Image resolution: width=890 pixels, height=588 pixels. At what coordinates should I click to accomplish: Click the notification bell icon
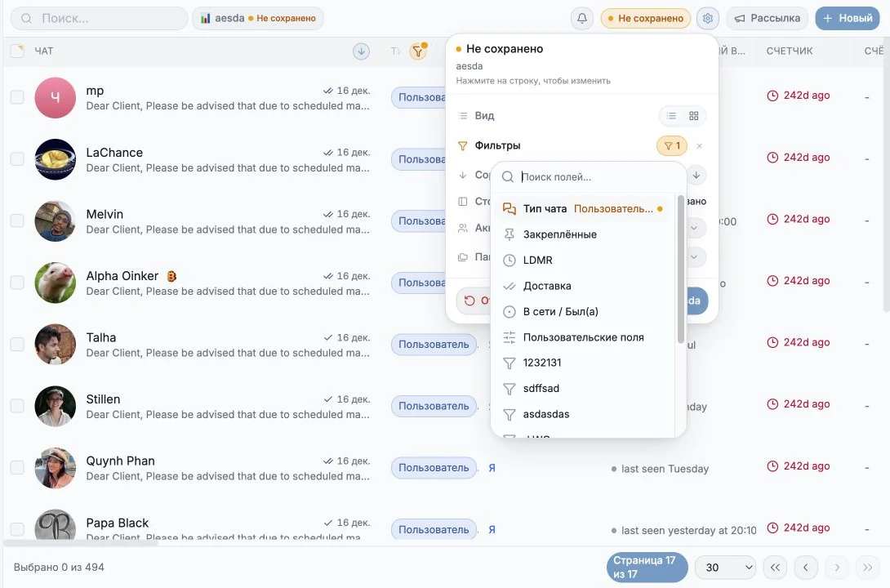tap(582, 18)
